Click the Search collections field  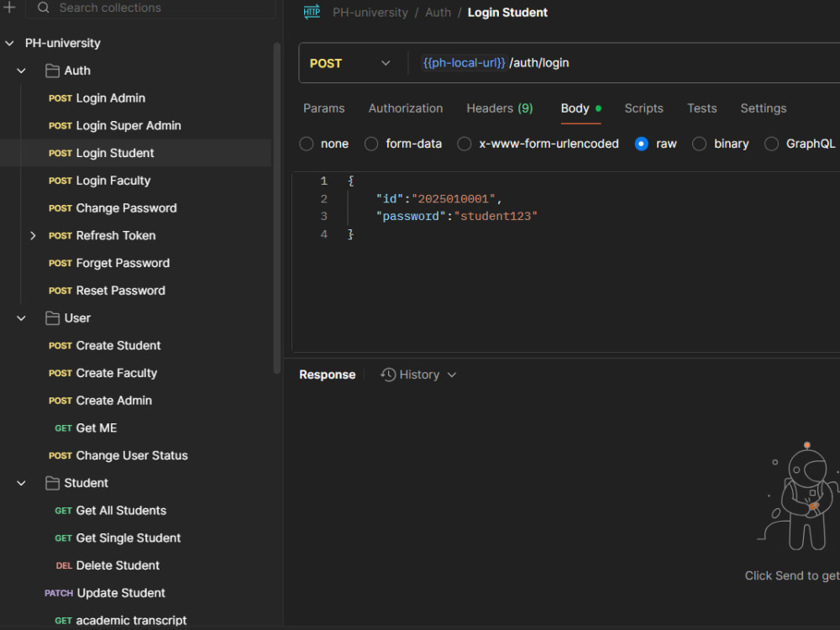click(x=150, y=8)
